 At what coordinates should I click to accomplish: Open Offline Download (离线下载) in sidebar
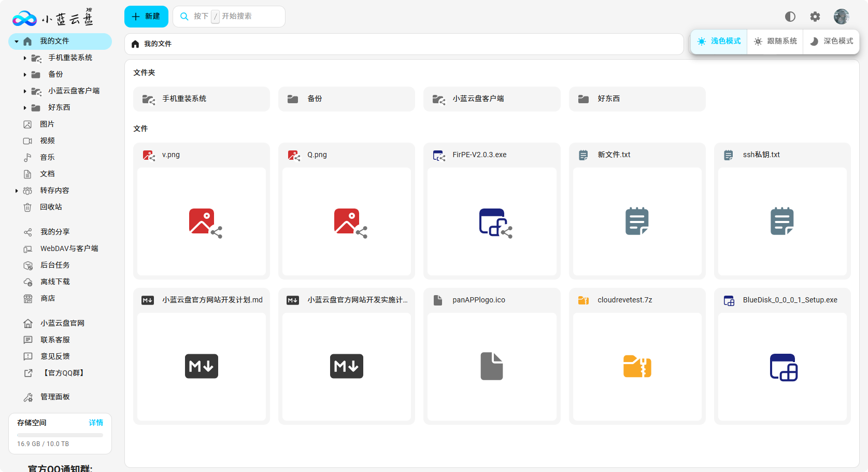click(x=54, y=282)
